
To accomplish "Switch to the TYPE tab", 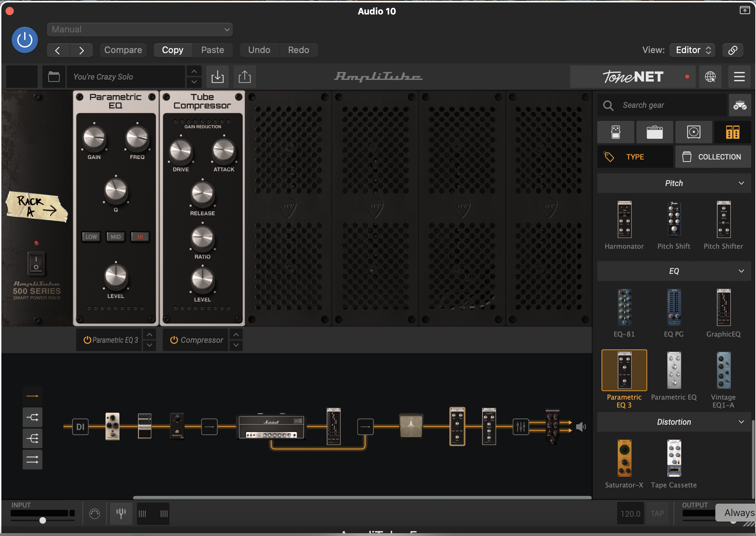I will tap(635, 157).
